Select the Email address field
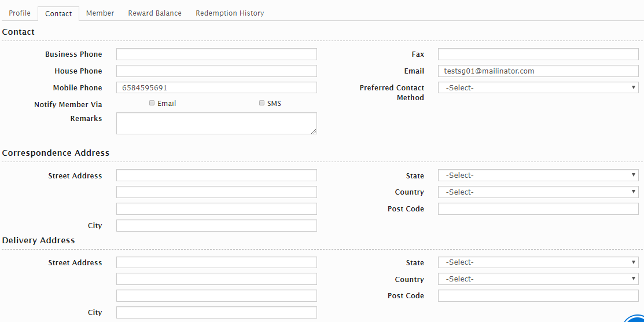Screen dimensions: 644x322 [x=538, y=71]
